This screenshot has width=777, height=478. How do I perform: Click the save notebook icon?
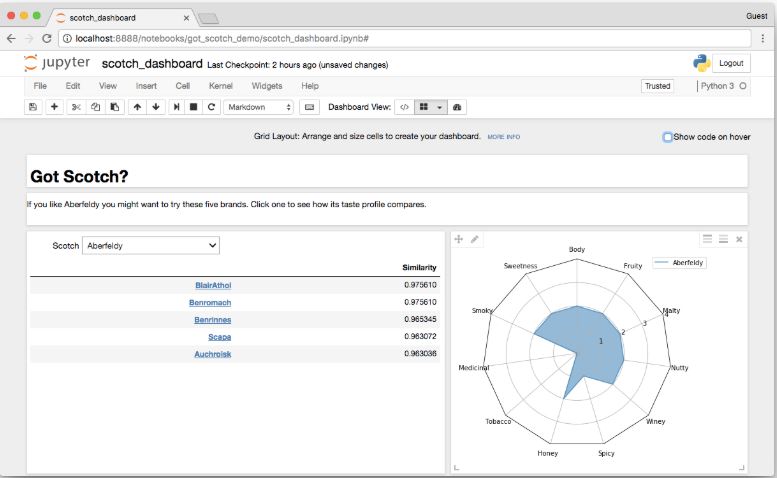point(33,107)
